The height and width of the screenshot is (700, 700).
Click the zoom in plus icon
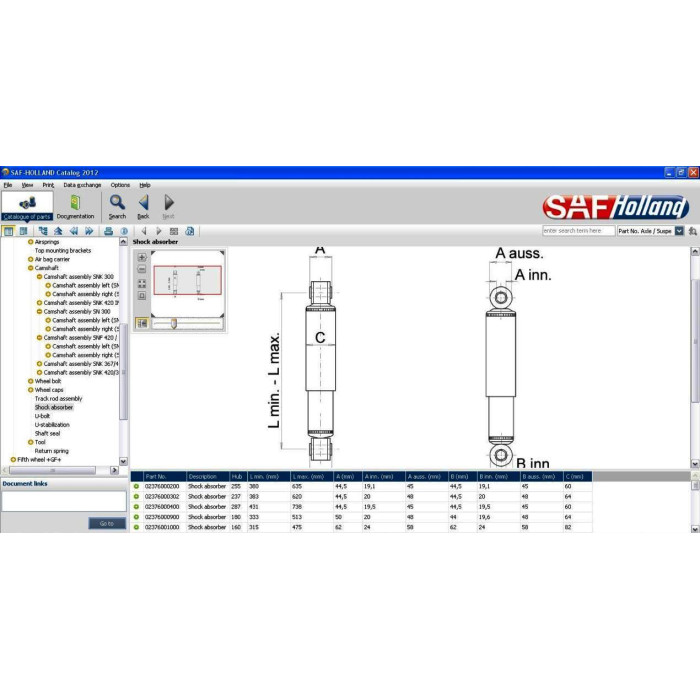coord(142,257)
